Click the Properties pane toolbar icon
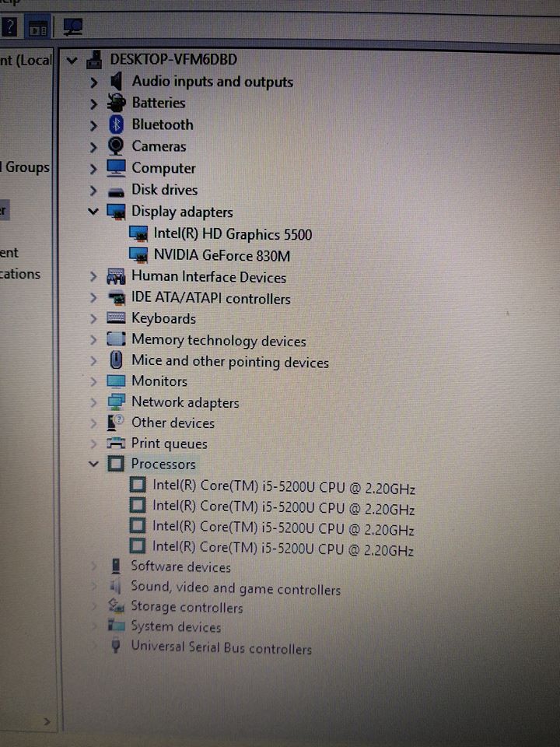The image size is (560, 747). click(x=38, y=28)
